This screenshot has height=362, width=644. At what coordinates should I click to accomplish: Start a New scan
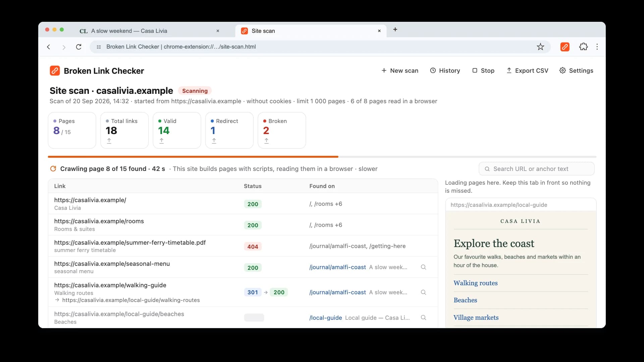[400, 71]
